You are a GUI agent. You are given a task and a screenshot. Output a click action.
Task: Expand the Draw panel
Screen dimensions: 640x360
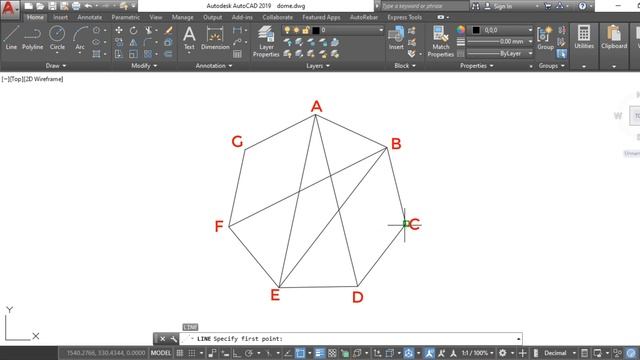tap(56, 66)
